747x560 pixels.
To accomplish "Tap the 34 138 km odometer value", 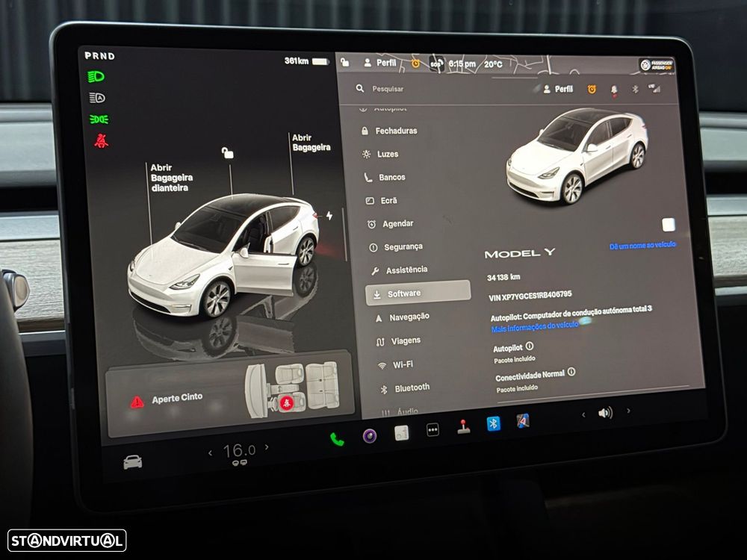I will 503,277.
